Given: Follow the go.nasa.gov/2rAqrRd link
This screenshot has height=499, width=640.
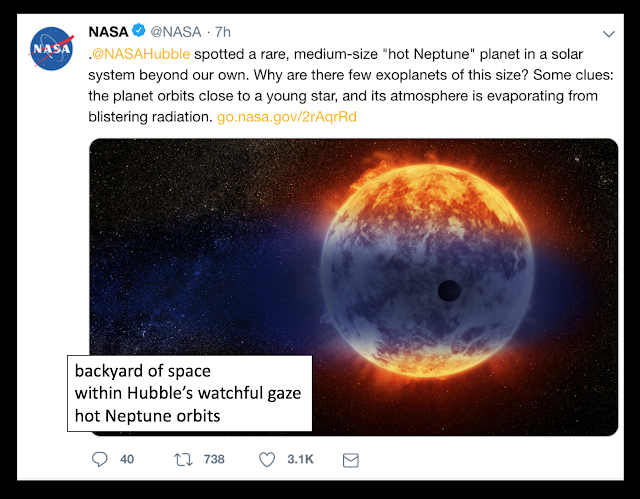Looking at the screenshot, I should coord(287,117).
